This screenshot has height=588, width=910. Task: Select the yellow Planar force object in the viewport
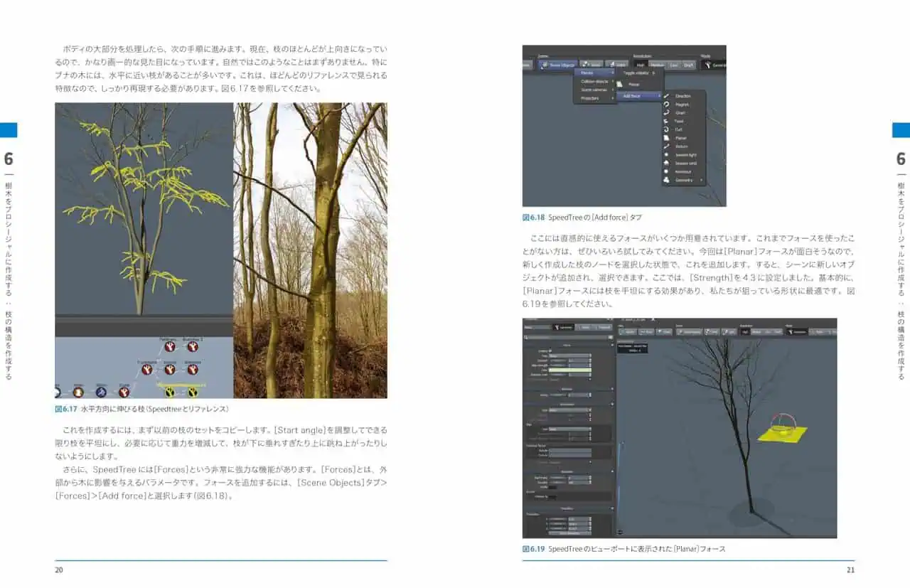tap(776, 433)
